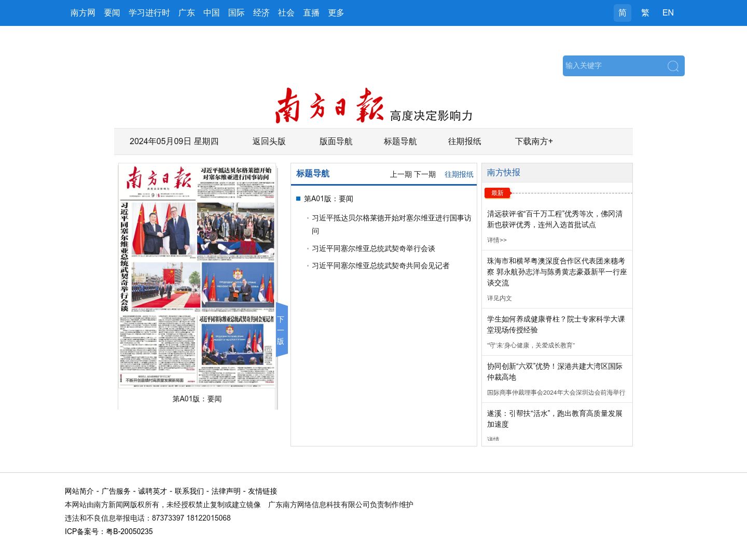Click report hotline text 87373397 18122015068

click(191, 518)
